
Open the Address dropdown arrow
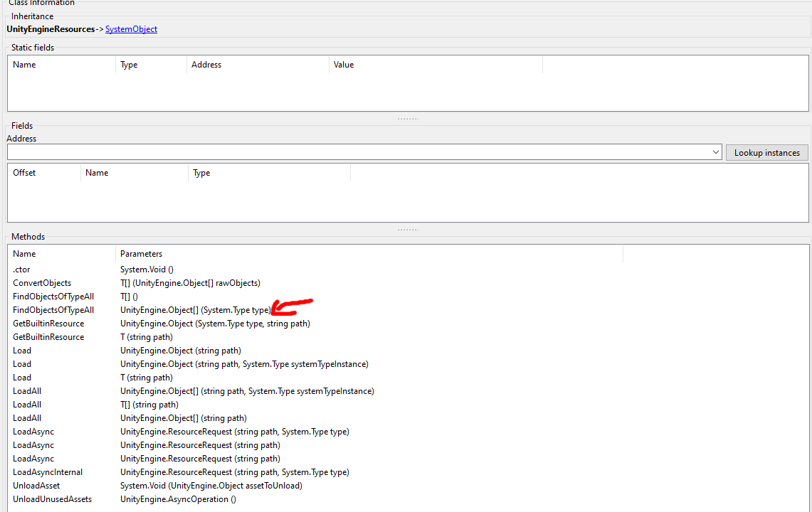click(x=715, y=152)
